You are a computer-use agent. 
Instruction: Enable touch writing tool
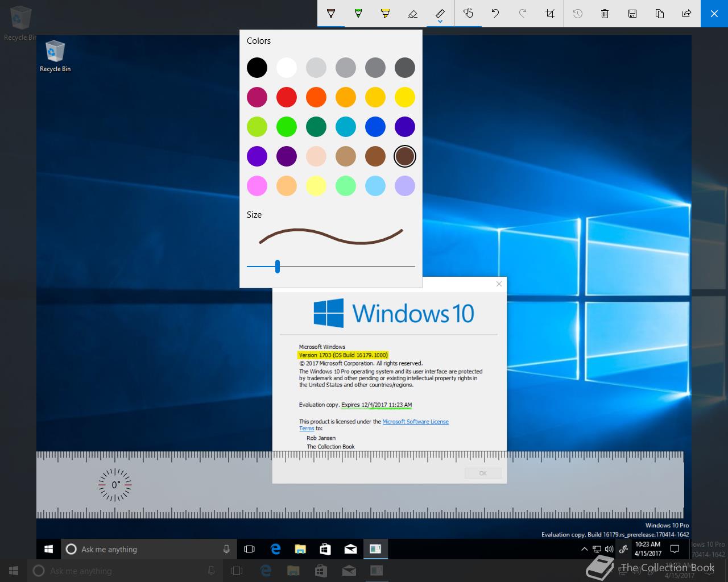pyautogui.click(x=468, y=14)
